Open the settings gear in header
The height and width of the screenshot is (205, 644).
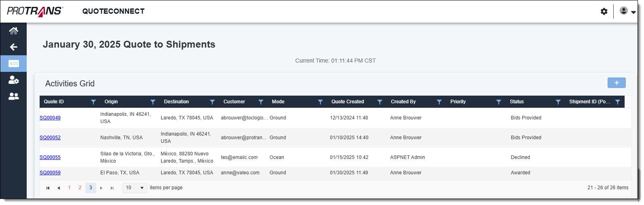[x=604, y=11]
